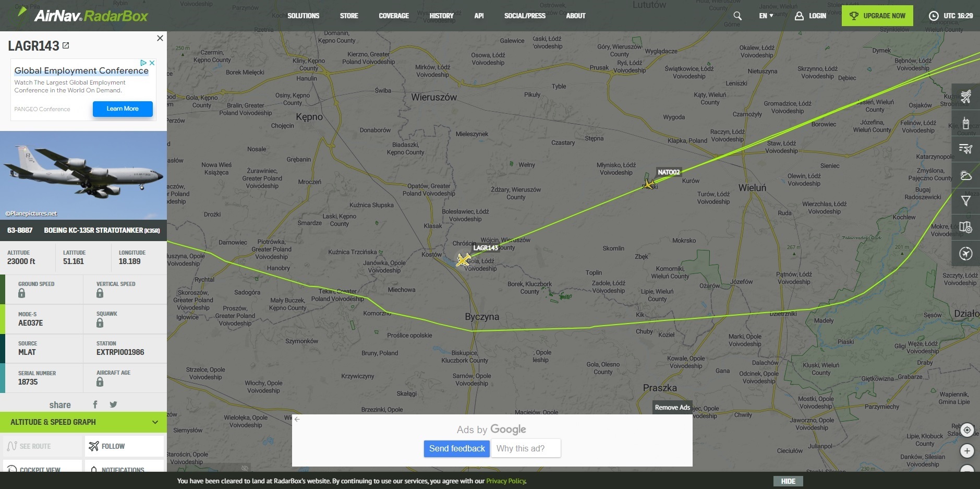
Task: Close the LAGR143 flight info panel
Action: [x=160, y=38]
